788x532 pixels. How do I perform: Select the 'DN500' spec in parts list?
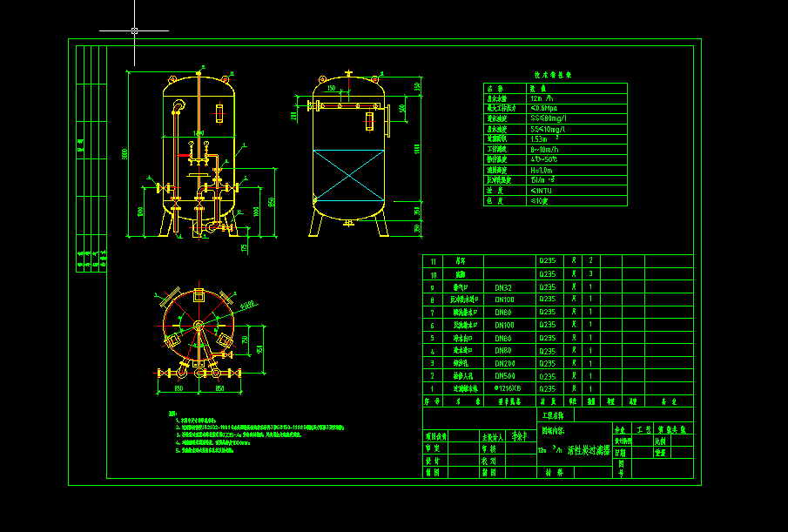tap(505, 376)
